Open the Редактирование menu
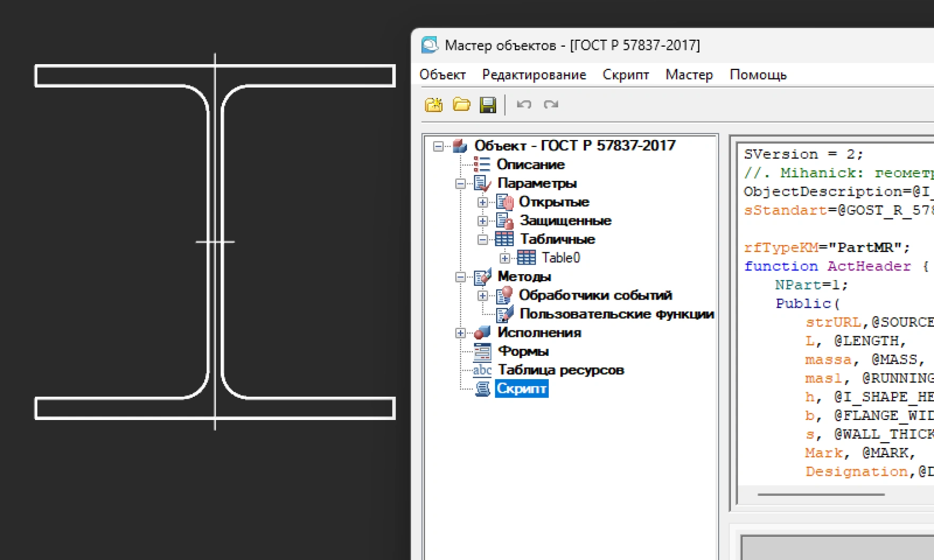934x560 pixels. click(534, 75)
